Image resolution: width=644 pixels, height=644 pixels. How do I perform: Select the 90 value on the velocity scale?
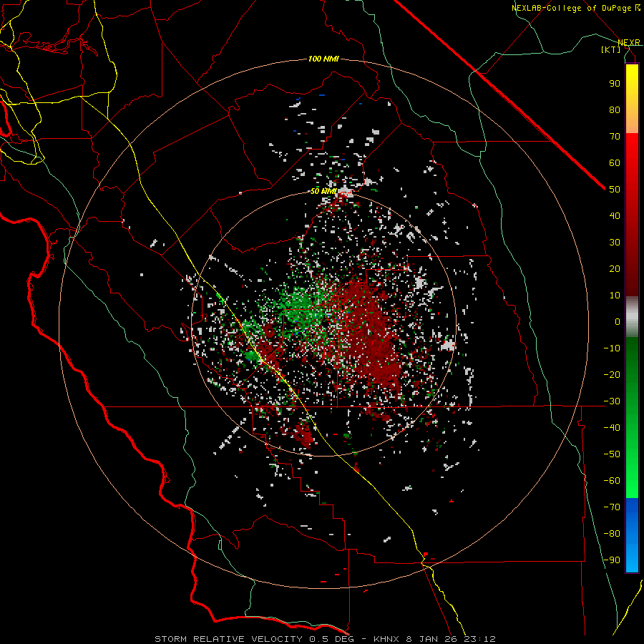point(615,84)
